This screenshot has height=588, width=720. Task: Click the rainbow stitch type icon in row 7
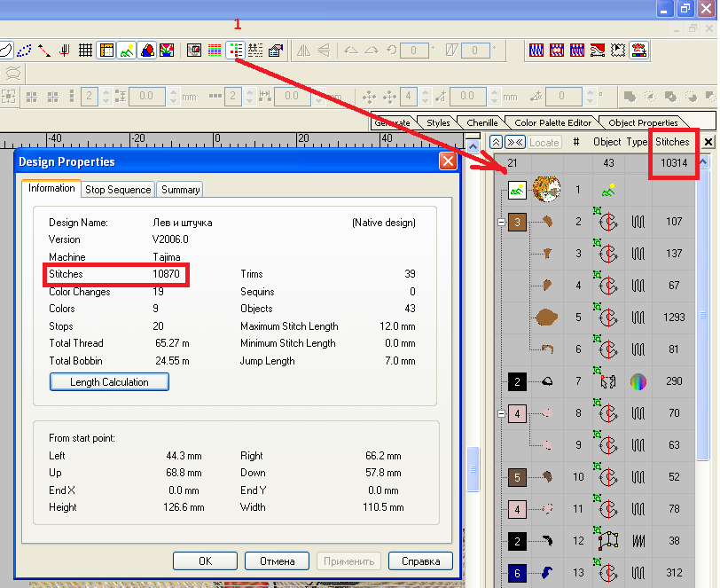638,382
